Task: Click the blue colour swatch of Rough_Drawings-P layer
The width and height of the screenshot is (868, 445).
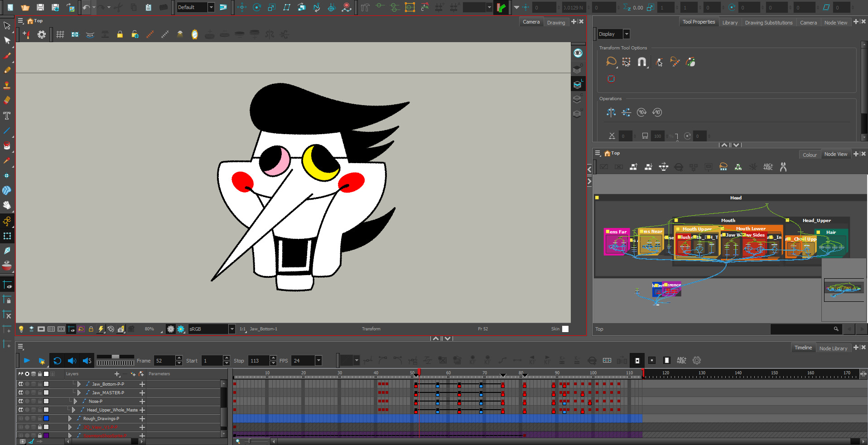Action: pos(46,418)
